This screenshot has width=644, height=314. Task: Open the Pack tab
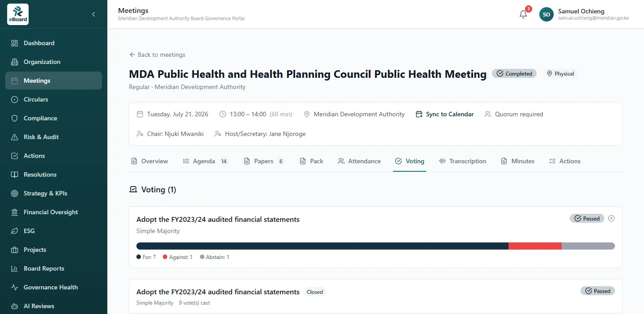[311, 161]
